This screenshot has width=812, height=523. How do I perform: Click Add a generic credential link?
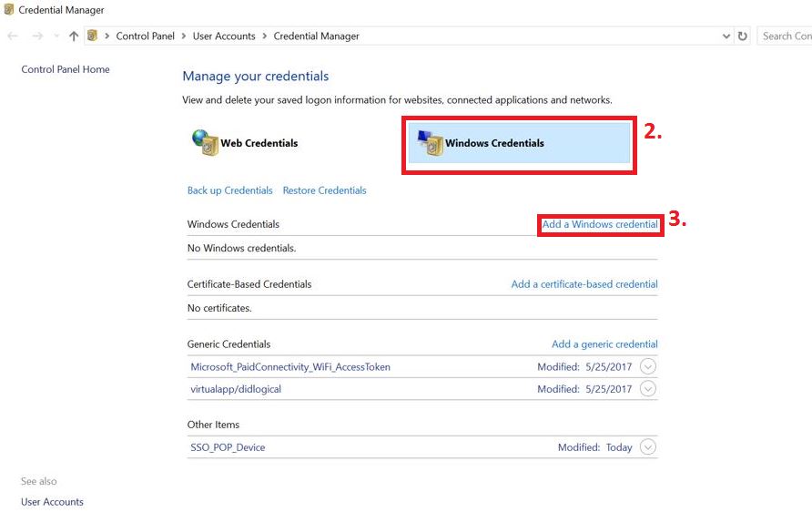[x=604, y=344]
